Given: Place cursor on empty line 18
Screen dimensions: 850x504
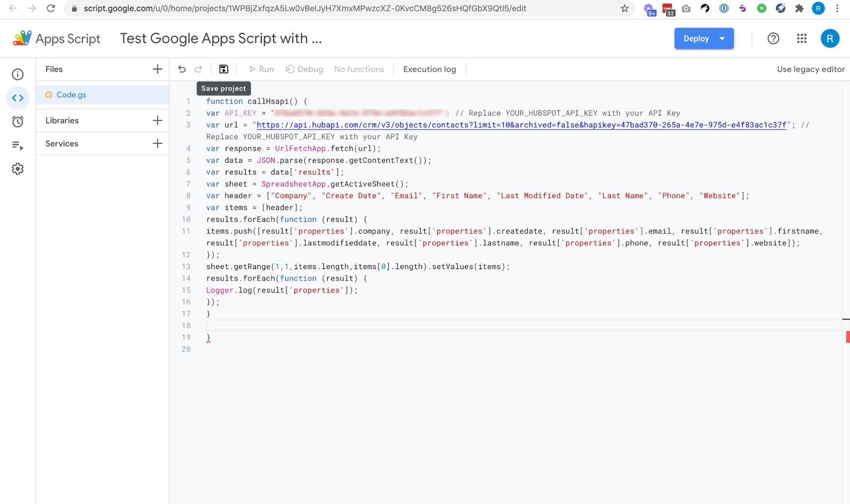Looking at the screenshot, I should coord(523,326).
